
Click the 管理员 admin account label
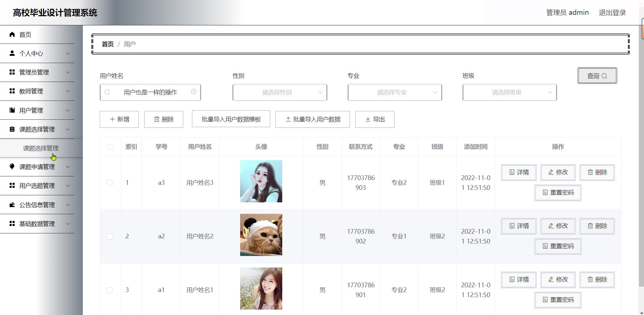(x=568, y=12)
